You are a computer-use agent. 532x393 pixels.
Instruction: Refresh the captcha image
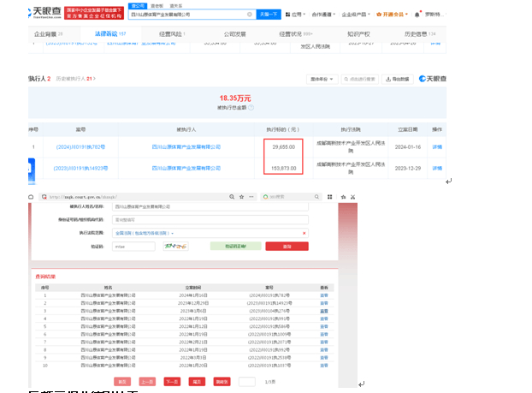[x=175, y=247]
